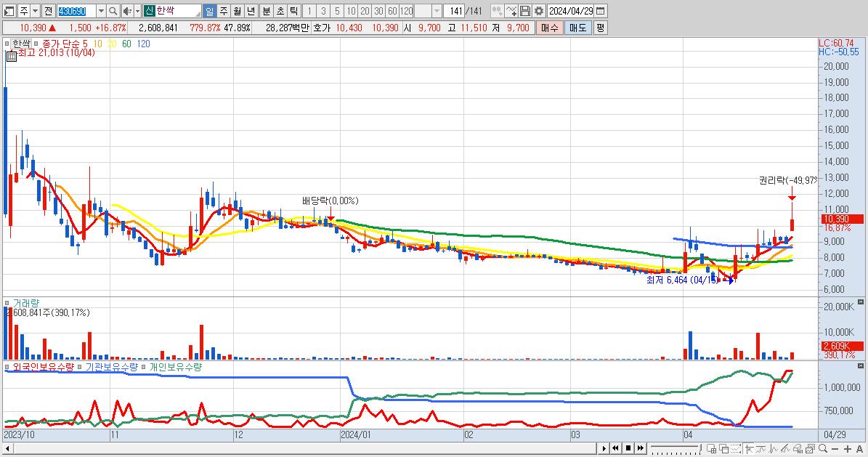868x457 pixels.
Task: Zoom in chart with plus icon
Action: point(848,449)
